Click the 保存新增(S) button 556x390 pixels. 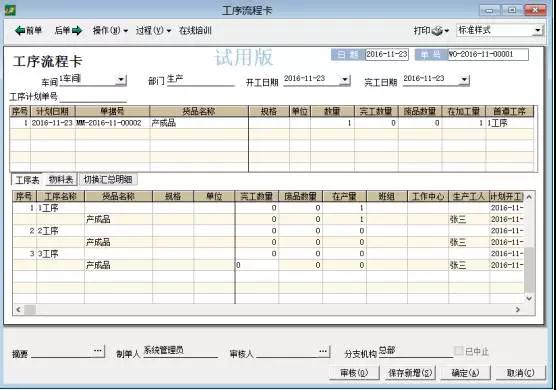[410, 373]
